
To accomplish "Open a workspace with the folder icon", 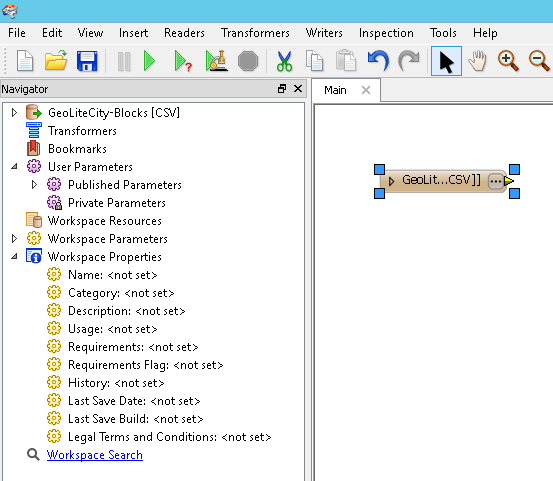I will pos(56,61).
